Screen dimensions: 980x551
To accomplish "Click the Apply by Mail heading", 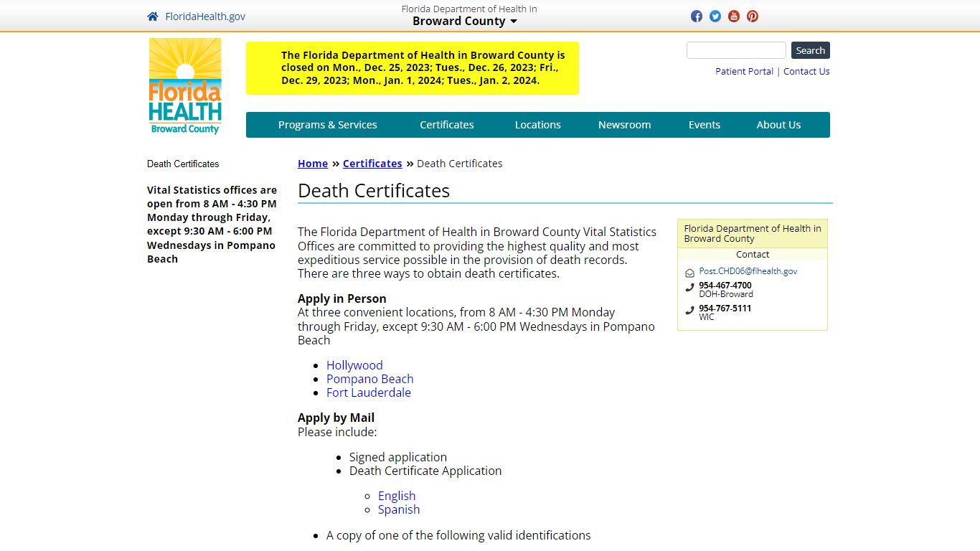I will coord(336,418).
